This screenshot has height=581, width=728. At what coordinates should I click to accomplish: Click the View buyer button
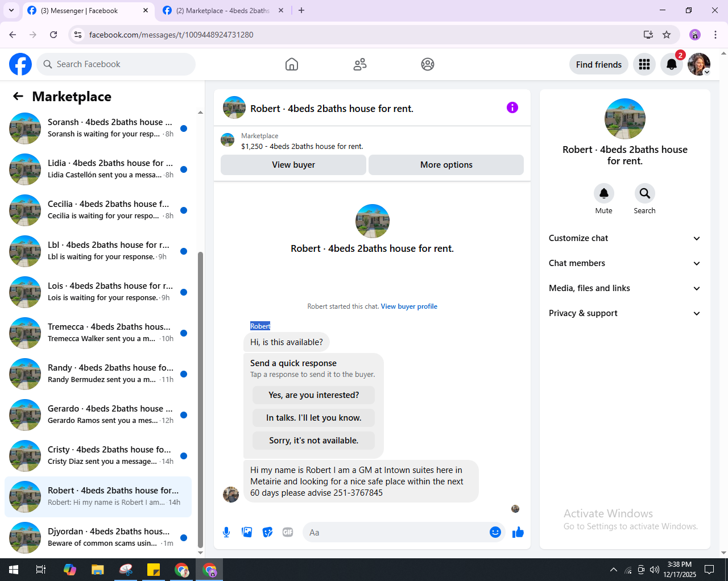(293, 165)
